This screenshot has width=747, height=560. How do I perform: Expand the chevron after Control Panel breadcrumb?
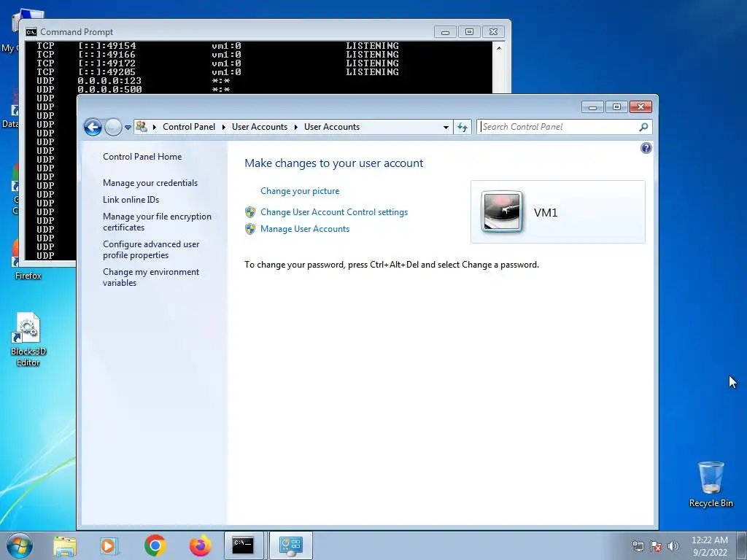coord(223,127)
